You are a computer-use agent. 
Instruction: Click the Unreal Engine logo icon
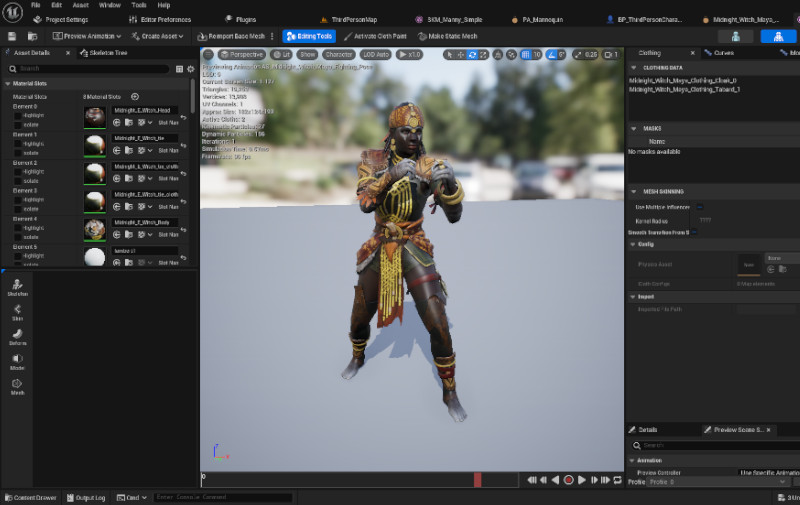coord(12,12)
